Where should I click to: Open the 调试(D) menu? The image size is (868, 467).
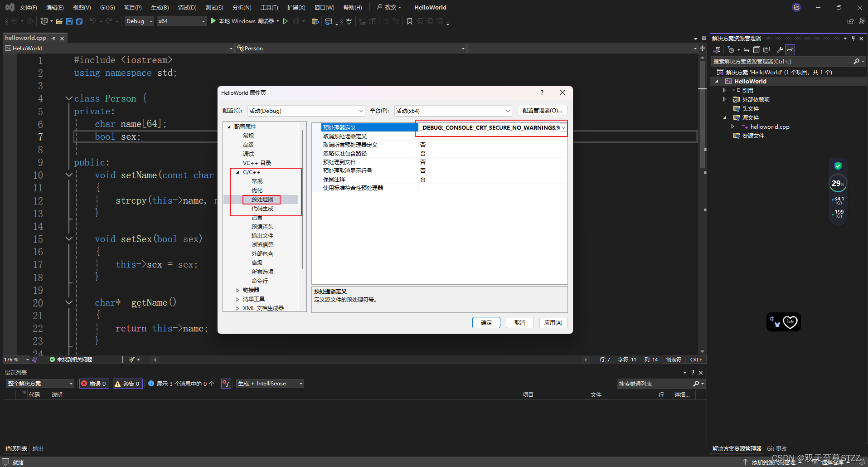point(187,7)
